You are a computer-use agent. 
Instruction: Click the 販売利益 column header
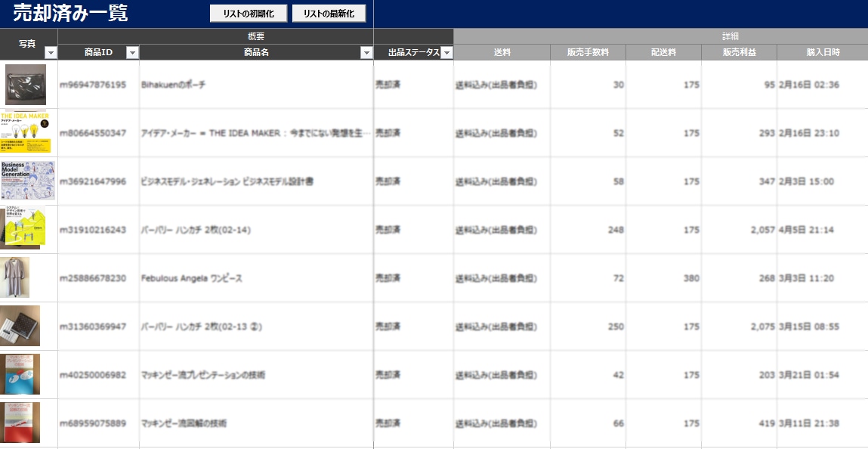739,53
